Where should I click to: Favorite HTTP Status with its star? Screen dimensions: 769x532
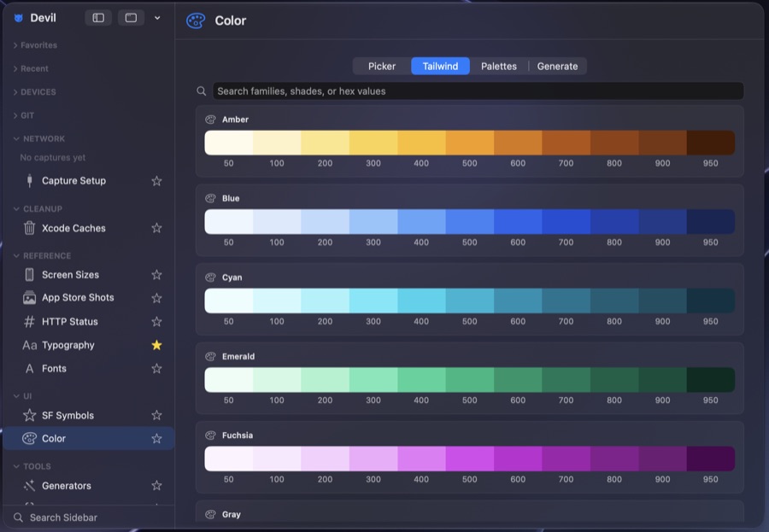tap(156, 322)
